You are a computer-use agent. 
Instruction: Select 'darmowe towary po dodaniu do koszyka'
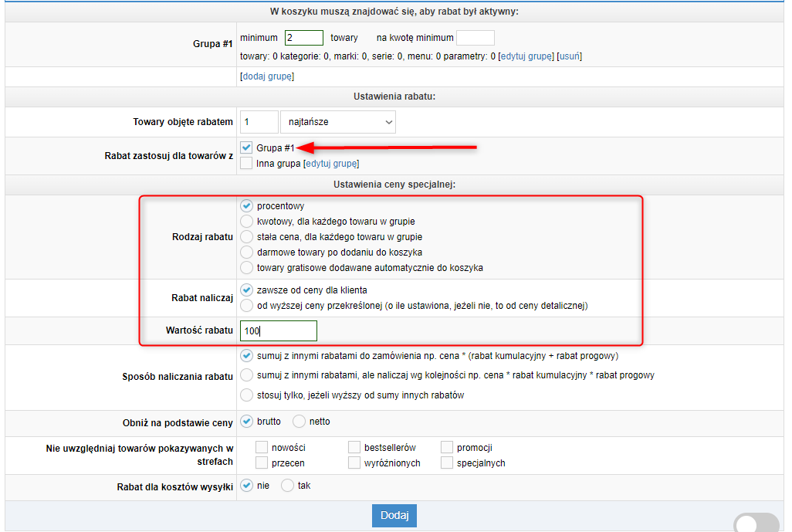(x=246, y=252)
